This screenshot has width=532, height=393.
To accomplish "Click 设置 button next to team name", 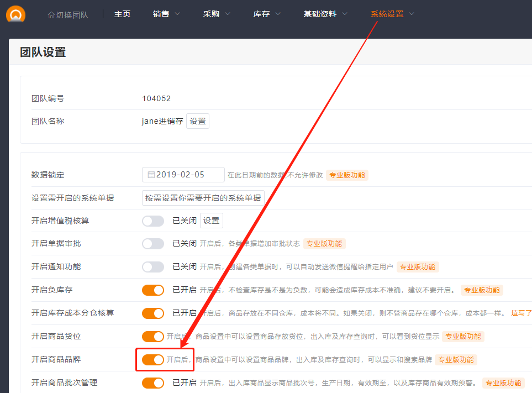I will click(x=197, y=121).
